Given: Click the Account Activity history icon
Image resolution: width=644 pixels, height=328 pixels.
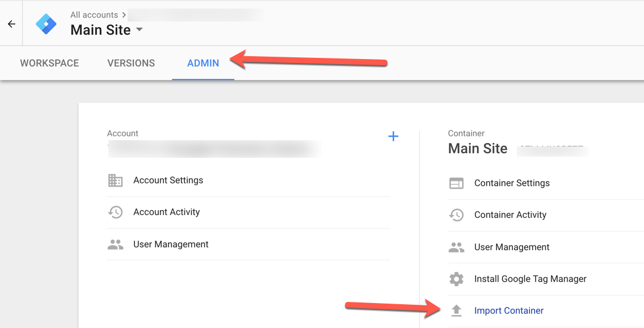Looking at the screenshot, I should pyautogui.click(x=115, y=212).
